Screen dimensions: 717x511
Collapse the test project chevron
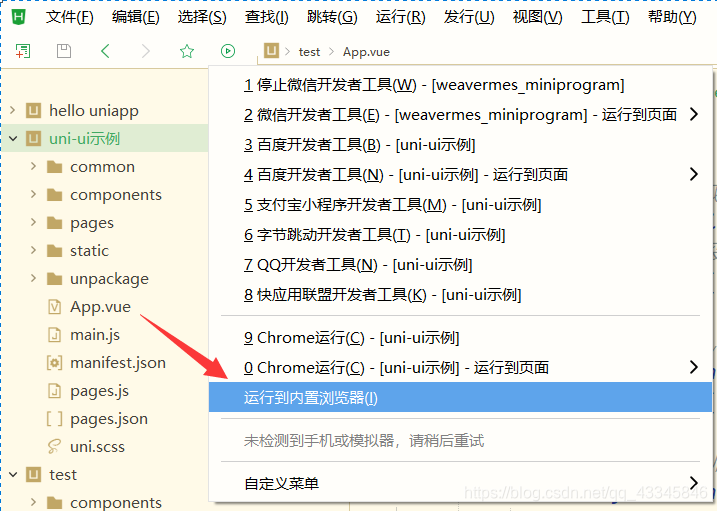[13, 475]
